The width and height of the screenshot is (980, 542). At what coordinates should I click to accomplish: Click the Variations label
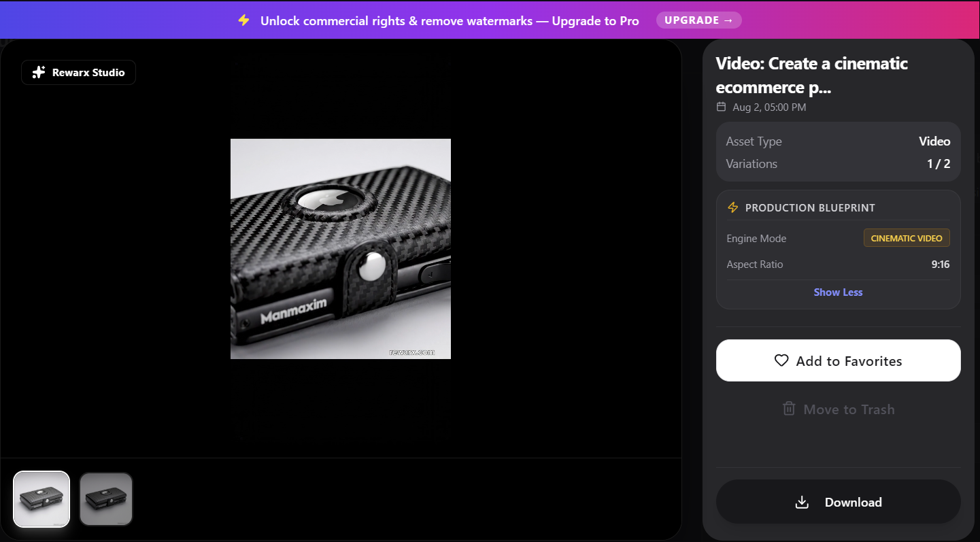pos(751,164)
